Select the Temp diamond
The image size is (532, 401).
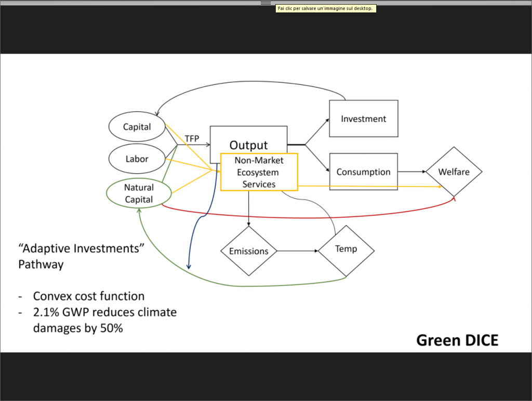[346, 249]
